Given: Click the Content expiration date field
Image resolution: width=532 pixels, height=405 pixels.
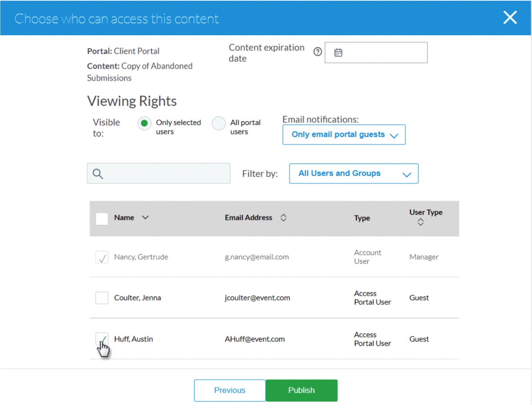Looking at the screenshot, I should (376, 53).
